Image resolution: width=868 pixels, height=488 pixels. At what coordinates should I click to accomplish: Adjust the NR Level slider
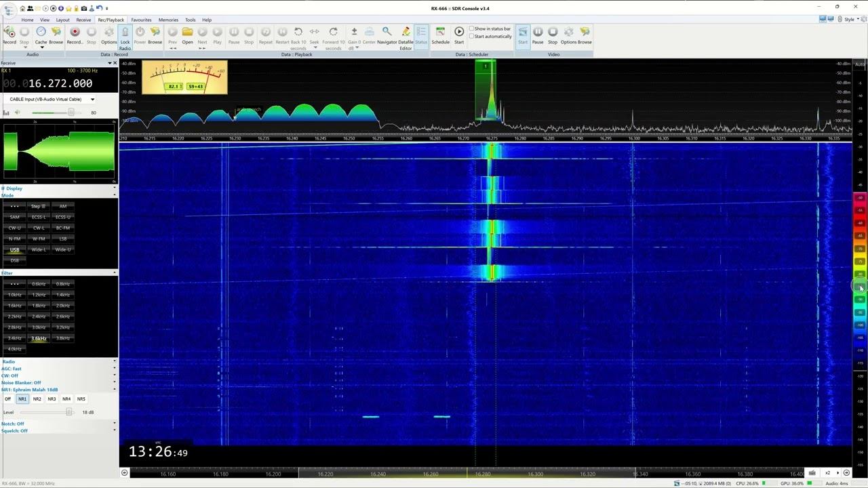[68, 412]
